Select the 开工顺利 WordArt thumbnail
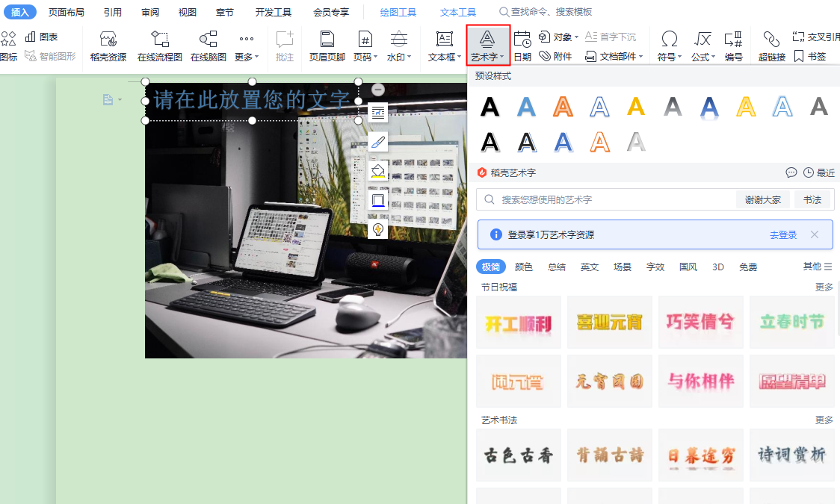 click(519, 322)
